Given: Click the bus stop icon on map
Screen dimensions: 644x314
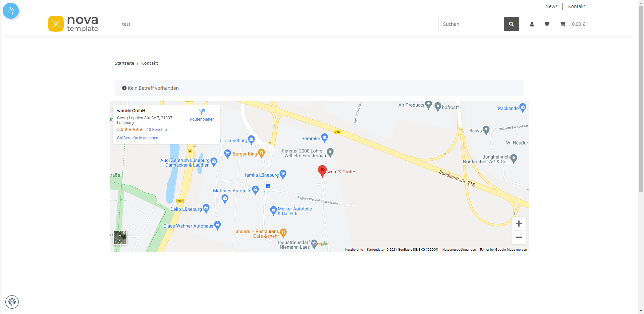Looking at the screenshot, I should [x=268, y=186].
